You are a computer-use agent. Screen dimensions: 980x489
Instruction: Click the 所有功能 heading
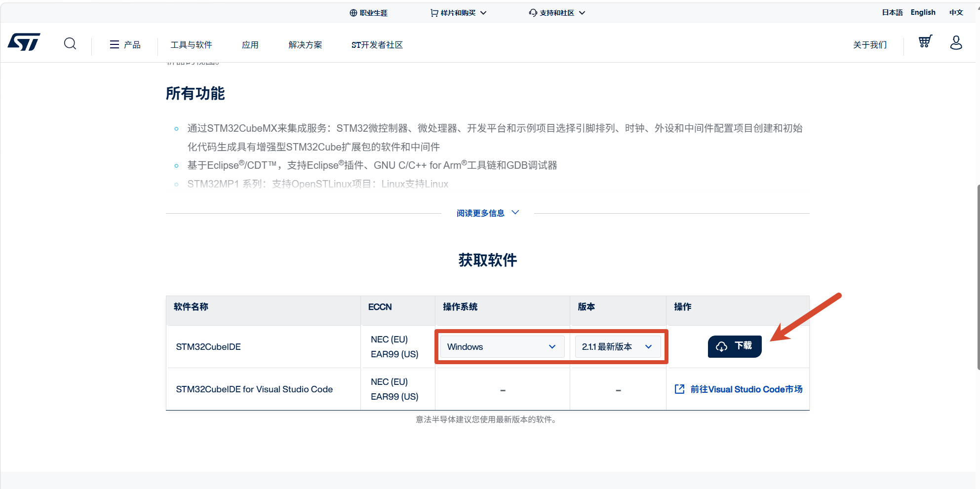(x=195, y=93)
